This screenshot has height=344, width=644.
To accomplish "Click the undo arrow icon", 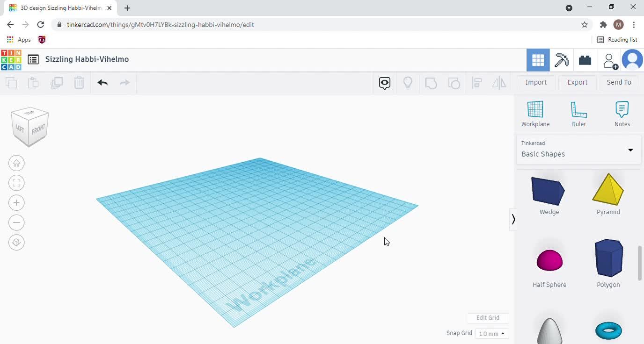I will [102, 83].
